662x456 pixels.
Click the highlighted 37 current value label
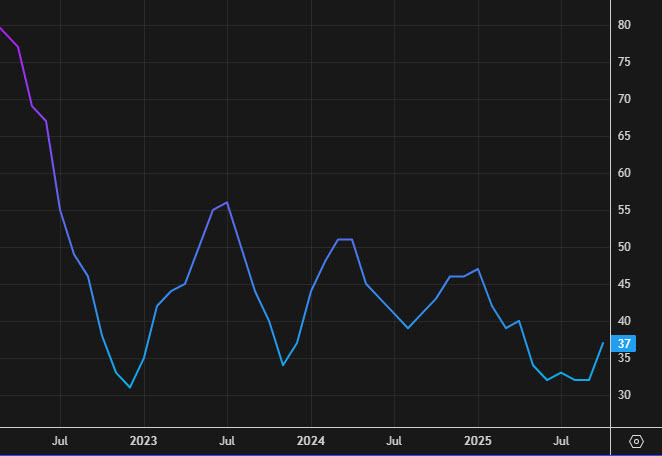pos(625,344)
